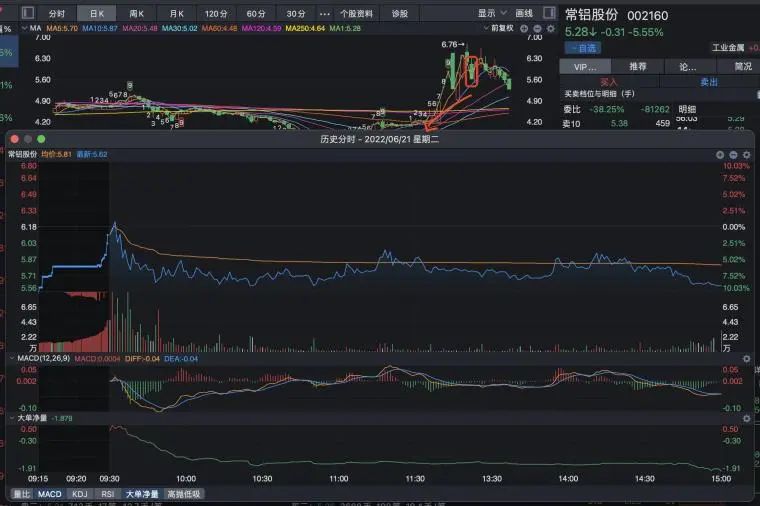The image size is (760, 506).
Task: Toggle the 自选 watchlist button
Action: pos(583,48)
